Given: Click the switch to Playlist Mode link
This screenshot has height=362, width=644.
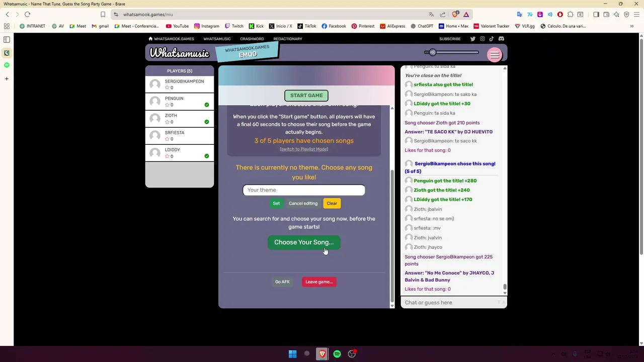Looking at the screenshot, I should click(304, 149).
